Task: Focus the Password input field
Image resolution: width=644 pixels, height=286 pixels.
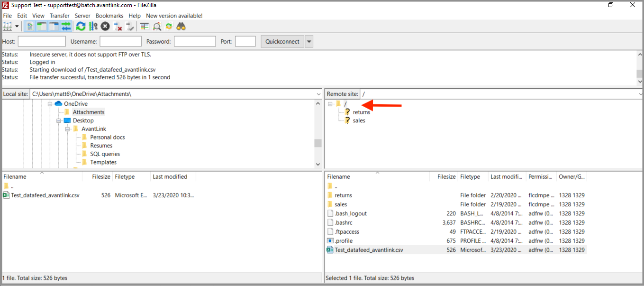Action: 195,41
